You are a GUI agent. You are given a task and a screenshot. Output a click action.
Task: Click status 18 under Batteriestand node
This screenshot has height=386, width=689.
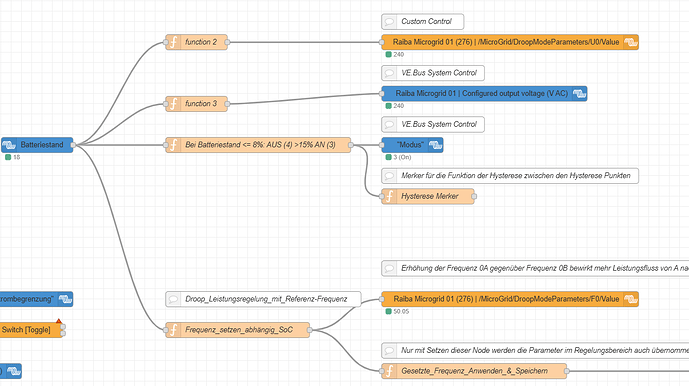pyautogui.click(x=17, y=157)
